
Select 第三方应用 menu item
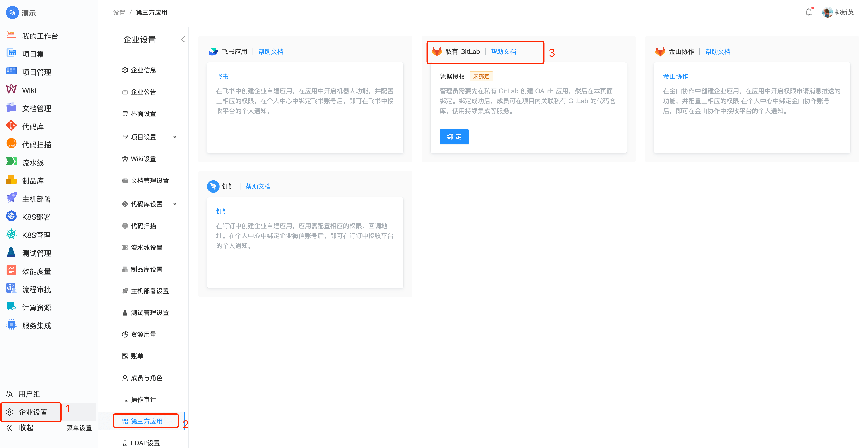tap(146, 421)
